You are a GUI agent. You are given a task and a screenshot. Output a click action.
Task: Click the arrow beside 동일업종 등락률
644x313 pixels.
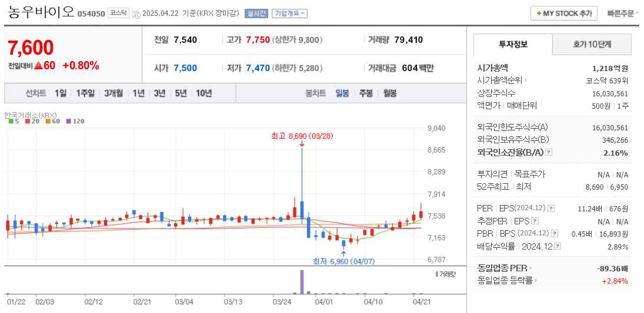click(536, 281)
